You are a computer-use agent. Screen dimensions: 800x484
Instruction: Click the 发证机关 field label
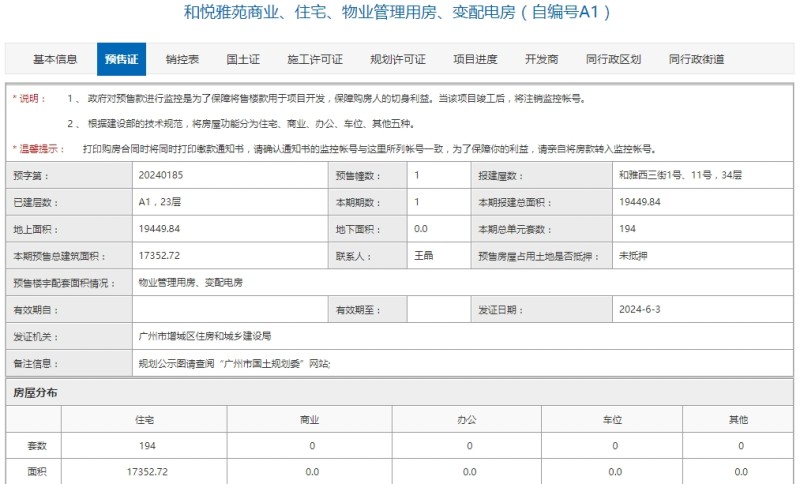click(x=35, y=337)
